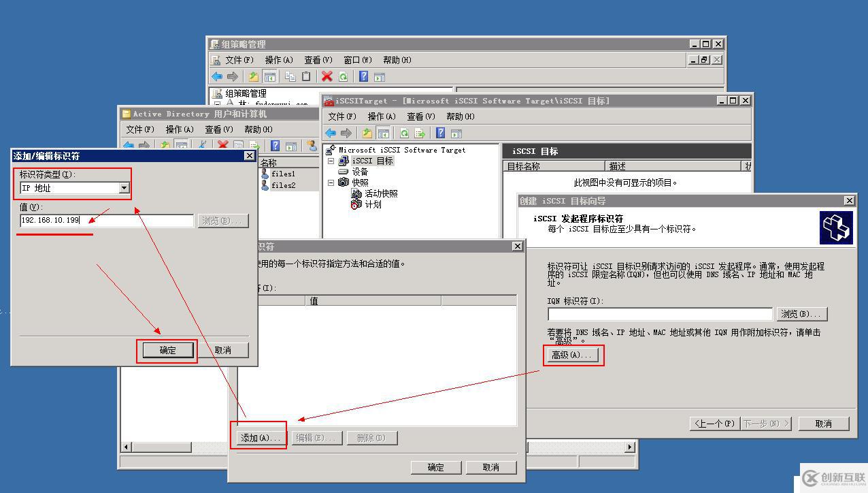The width and height of the screenshot is (868, 493).
Task: Open 文件(F) menu in Active Directory window
Action: [x=140, y=129]
